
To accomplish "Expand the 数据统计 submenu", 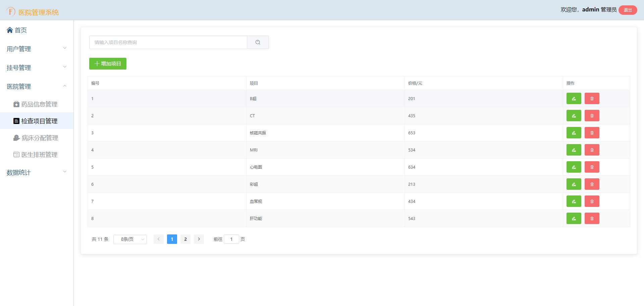I will (x=37, y=173).
